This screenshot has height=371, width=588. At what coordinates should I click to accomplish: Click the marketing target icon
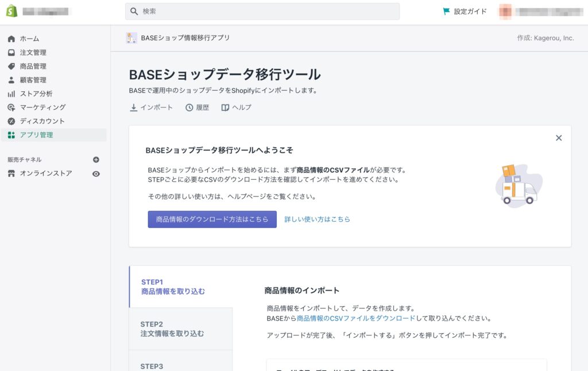(11, 107)
